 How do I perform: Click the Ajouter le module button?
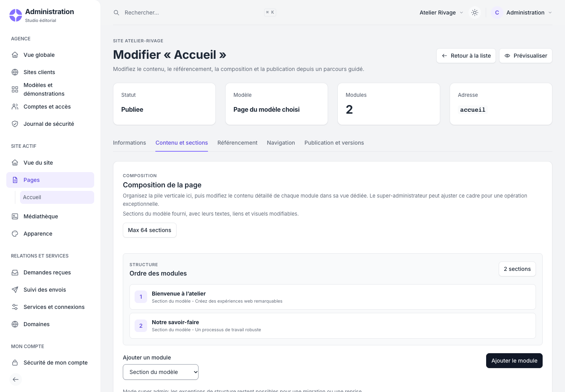514,361
